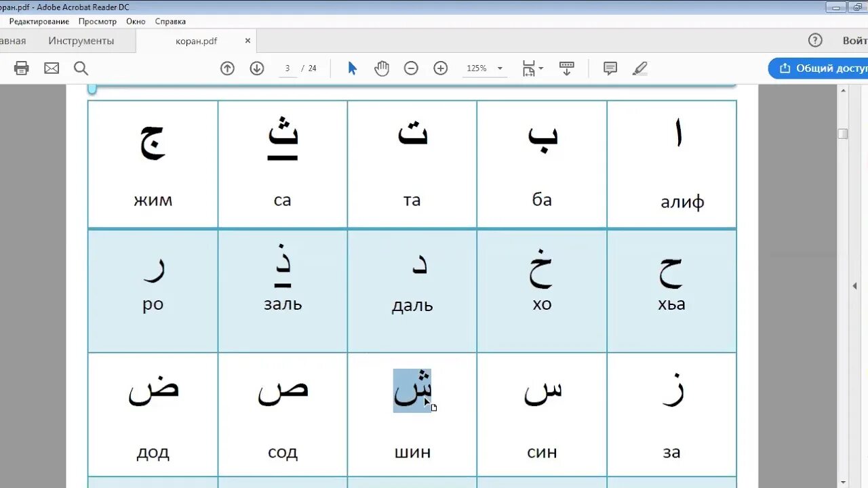Screen dimensions: 868x488
Task: Click the label шин
Action: (x=412, y=452)
